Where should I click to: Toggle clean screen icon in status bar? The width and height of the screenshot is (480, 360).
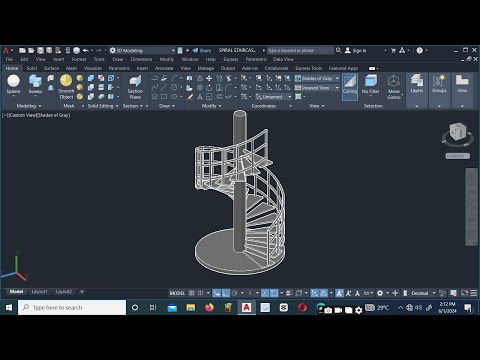[464, 293]
